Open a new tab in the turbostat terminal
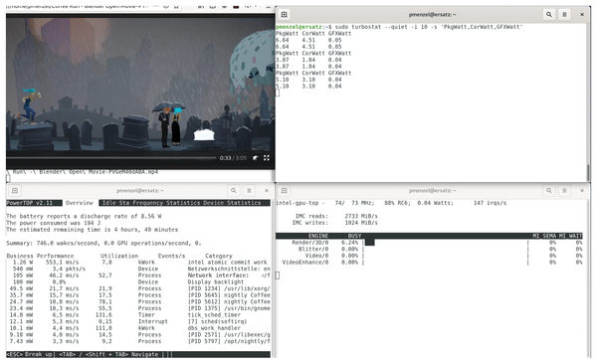 pos(284,15)
